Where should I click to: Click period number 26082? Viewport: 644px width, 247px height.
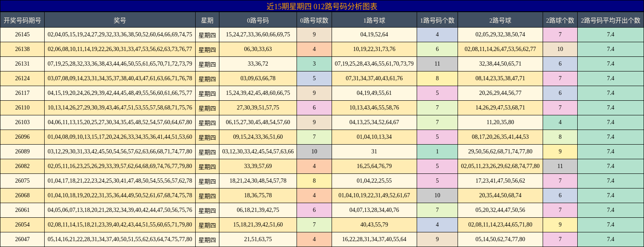(x=23, y=166)
